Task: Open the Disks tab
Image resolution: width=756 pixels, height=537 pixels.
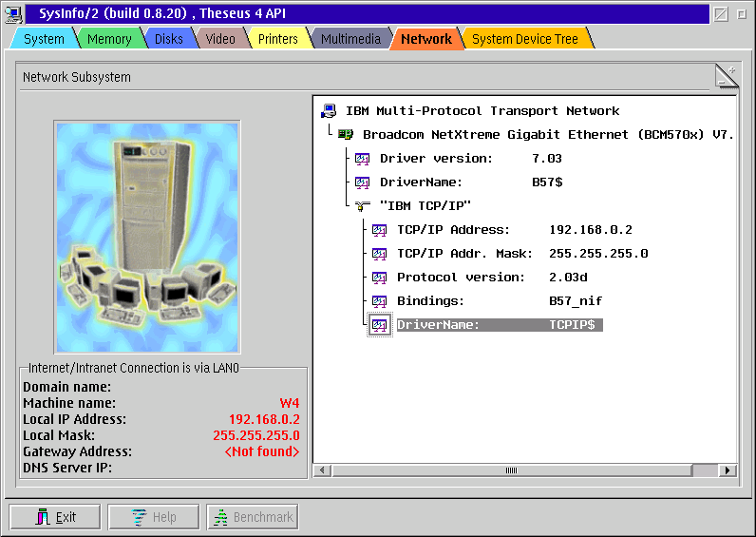Action: coord(169,39)
